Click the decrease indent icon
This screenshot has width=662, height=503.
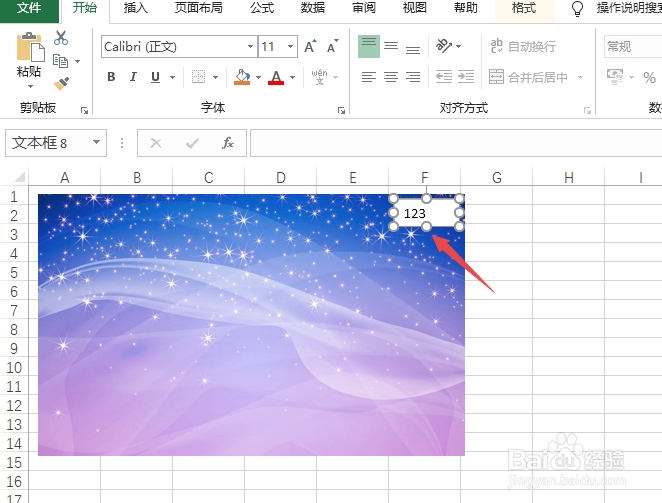(x=444, y=77)
